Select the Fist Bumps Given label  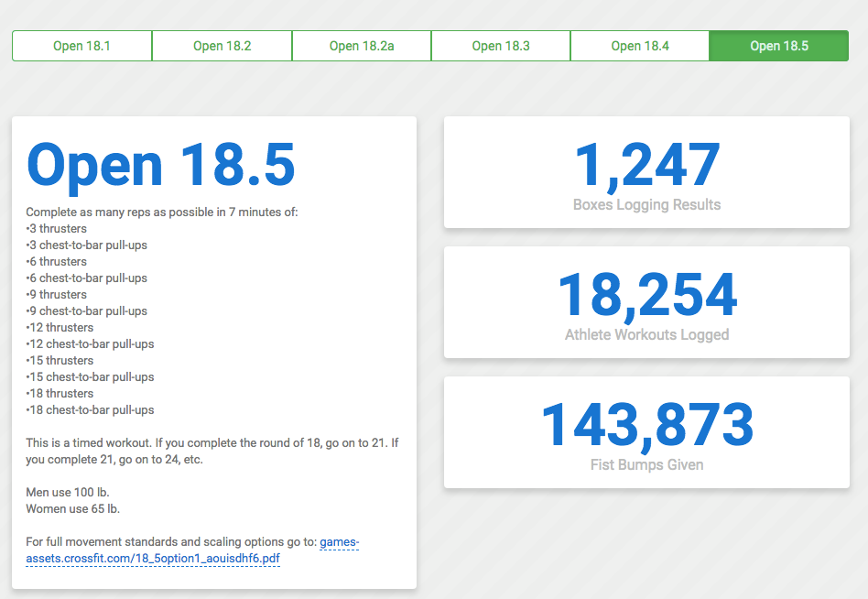(646, 465)
